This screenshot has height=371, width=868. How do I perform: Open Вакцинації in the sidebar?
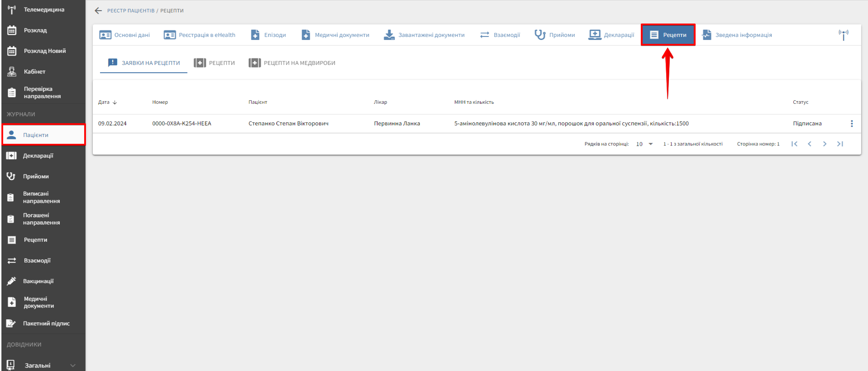38,281
